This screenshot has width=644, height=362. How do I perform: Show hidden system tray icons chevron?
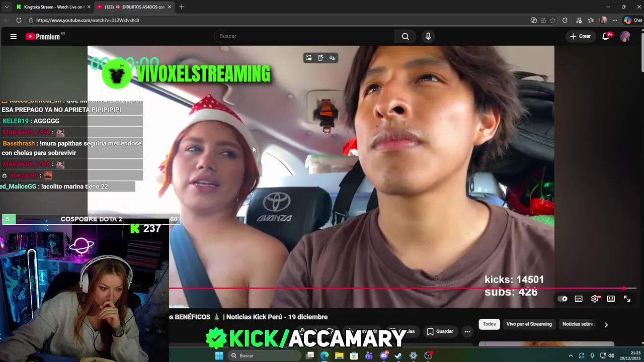571,355
